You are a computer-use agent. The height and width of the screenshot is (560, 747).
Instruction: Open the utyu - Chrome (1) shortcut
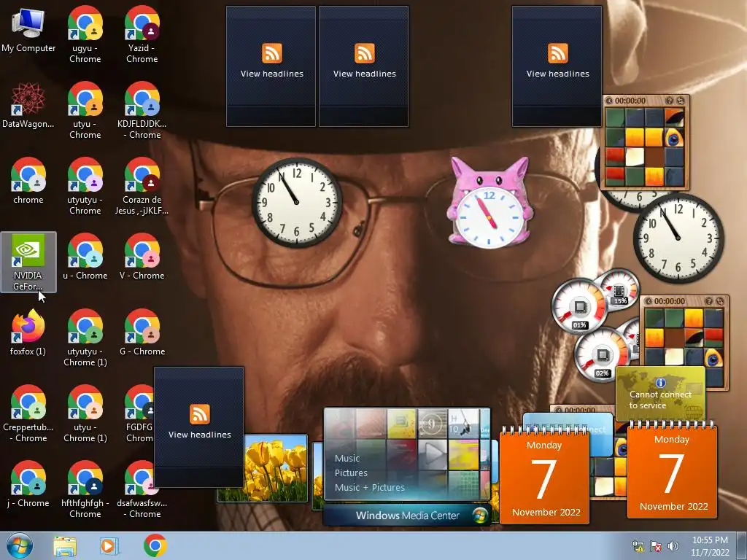tap(85, 413)
